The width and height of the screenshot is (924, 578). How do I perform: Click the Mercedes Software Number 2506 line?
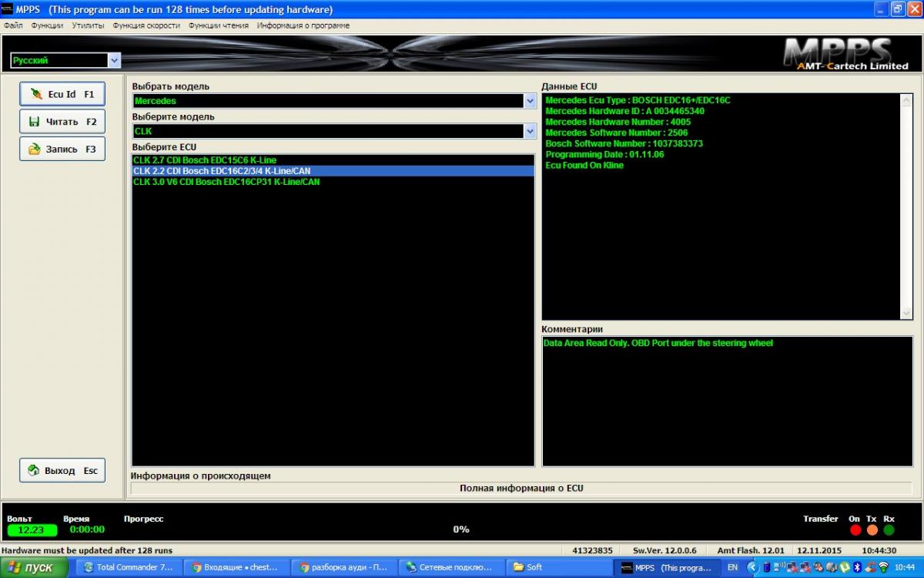616,133
